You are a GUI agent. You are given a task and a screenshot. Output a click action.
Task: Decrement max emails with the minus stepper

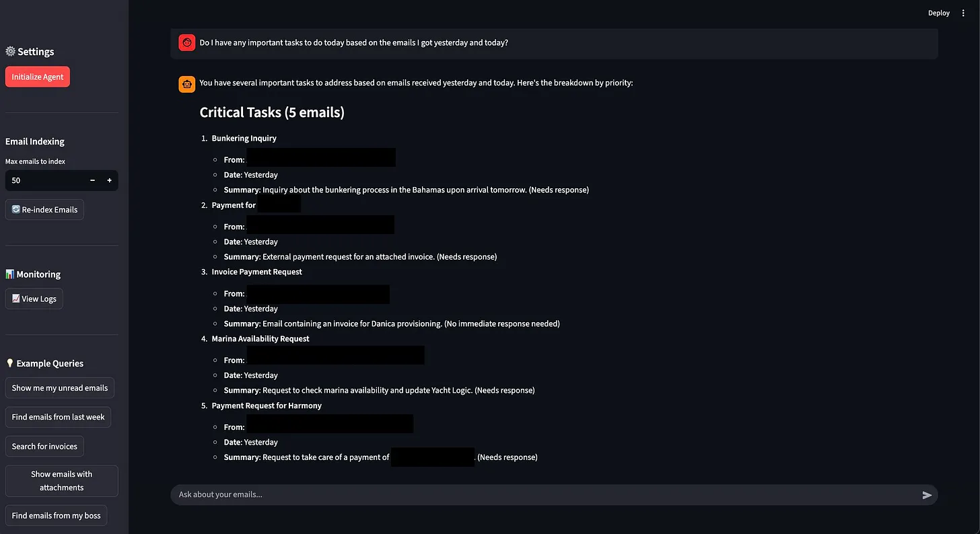pos(92,180)
